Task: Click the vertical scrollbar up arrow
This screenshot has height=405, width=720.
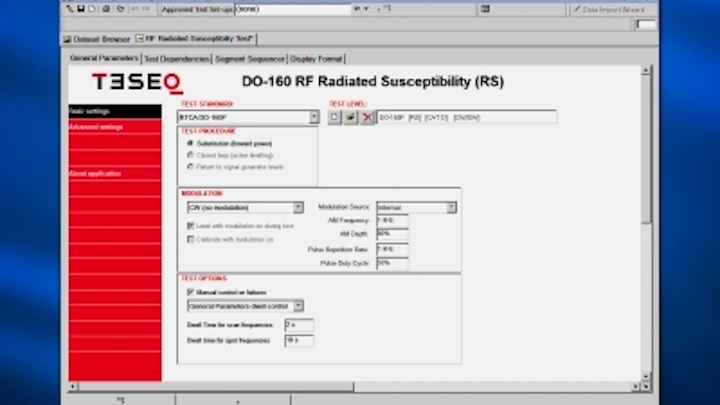Action: pyautogui.click(x=646, y=70)
